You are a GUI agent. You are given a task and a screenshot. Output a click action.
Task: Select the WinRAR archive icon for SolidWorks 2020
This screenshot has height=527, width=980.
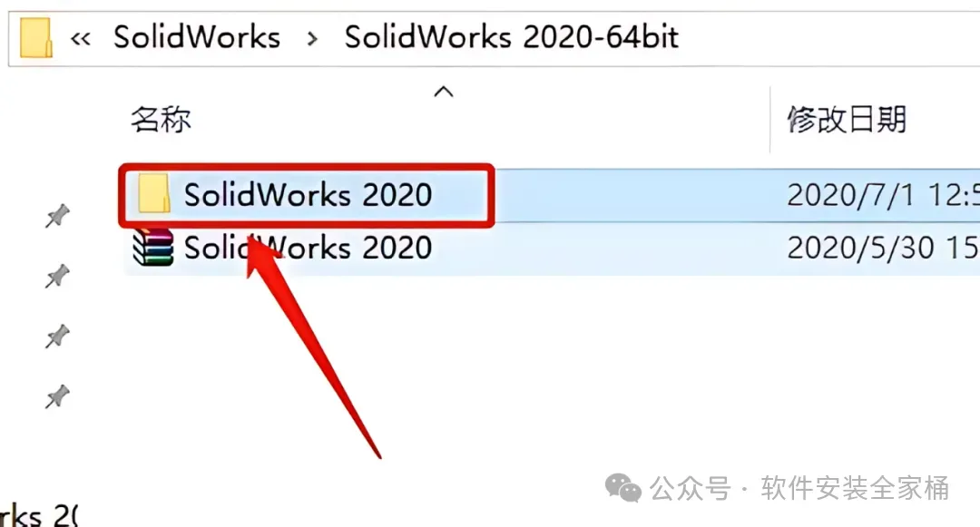pyautogui.click(x=153, y=248)
